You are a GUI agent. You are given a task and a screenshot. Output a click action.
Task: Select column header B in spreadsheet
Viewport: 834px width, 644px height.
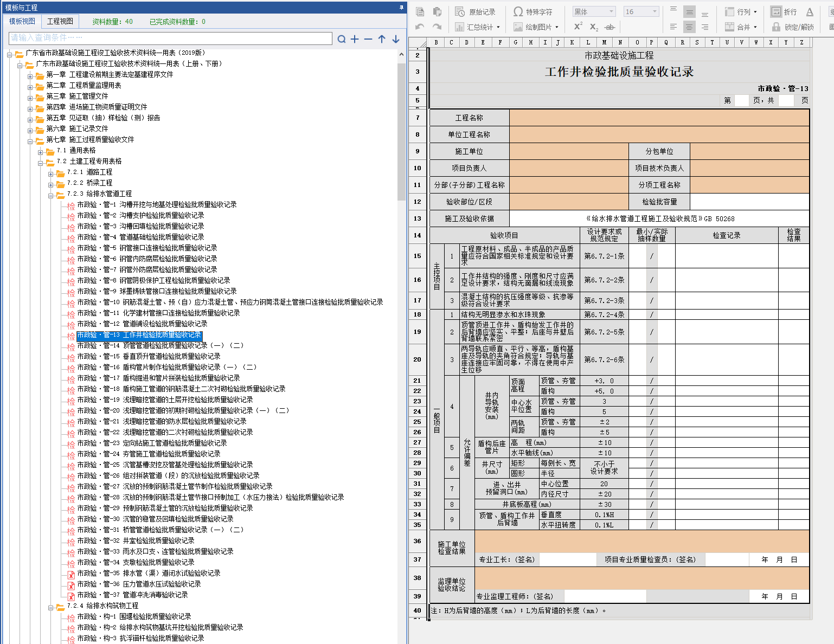tap(436, 42)
